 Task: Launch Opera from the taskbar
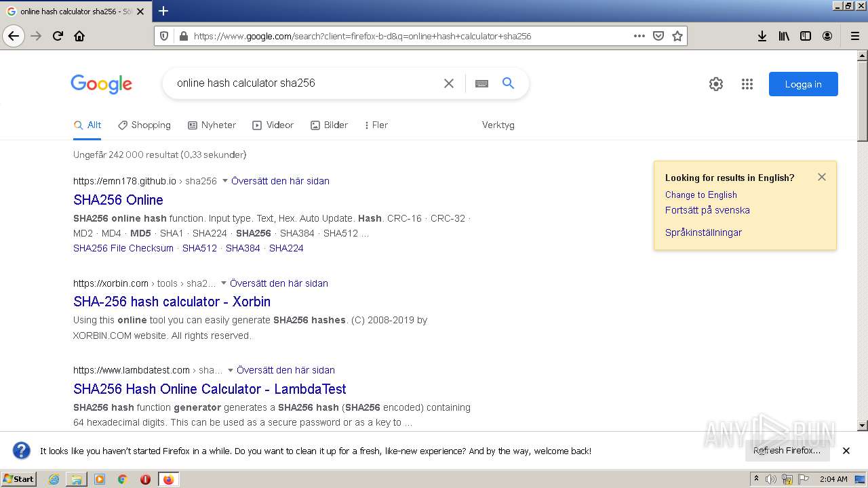tap(145, 479)
